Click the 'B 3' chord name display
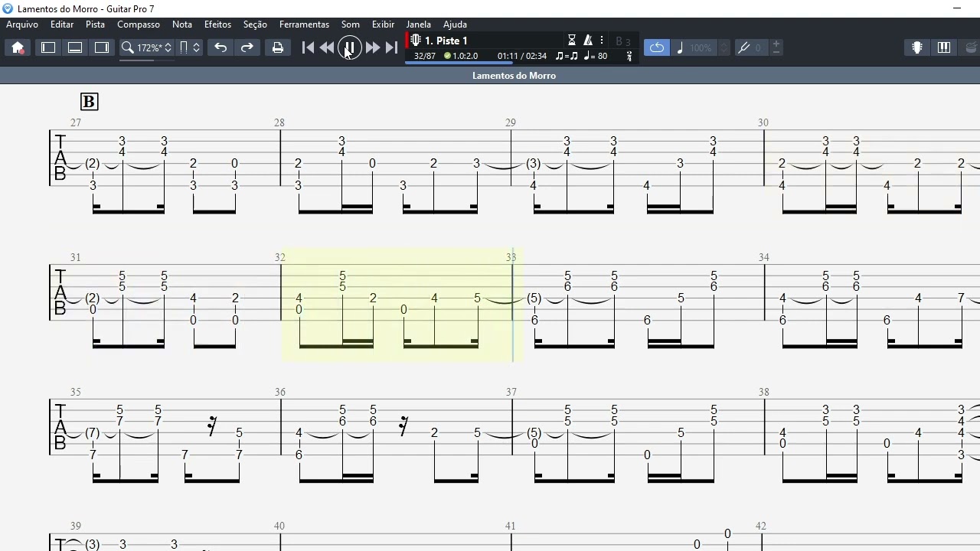Viewport: 980px width, 551px height. pos(623,41)
